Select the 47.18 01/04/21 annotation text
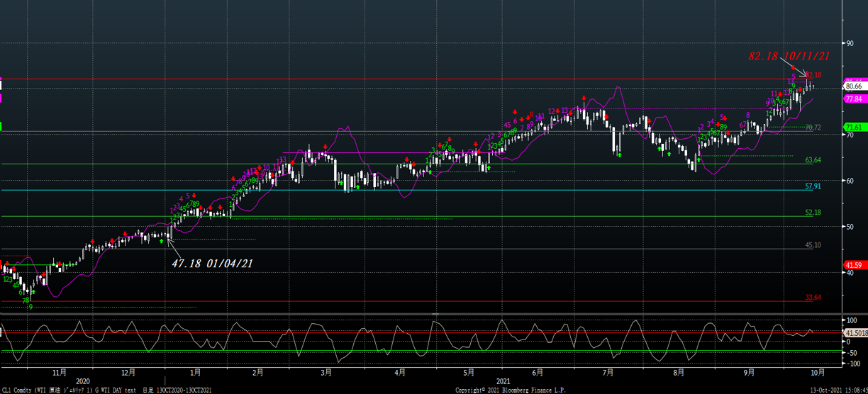Viewport: 868px width, 394px height. 212,264
